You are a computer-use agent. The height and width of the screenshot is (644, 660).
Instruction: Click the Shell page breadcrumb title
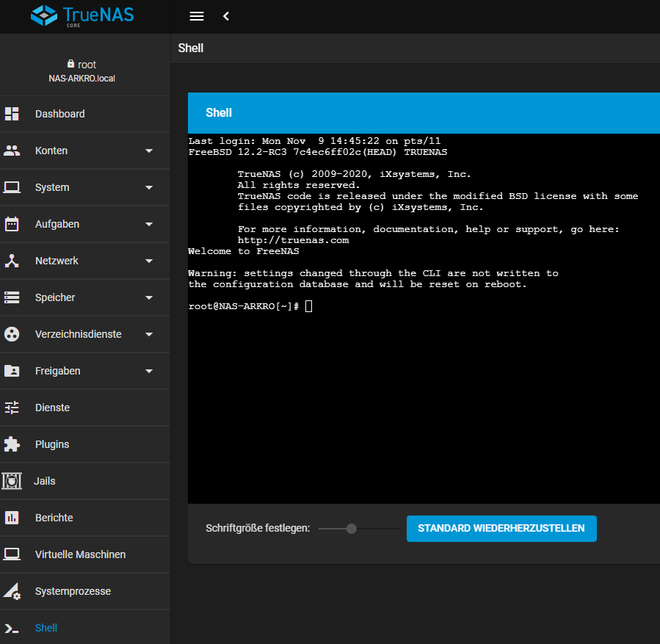191,48
